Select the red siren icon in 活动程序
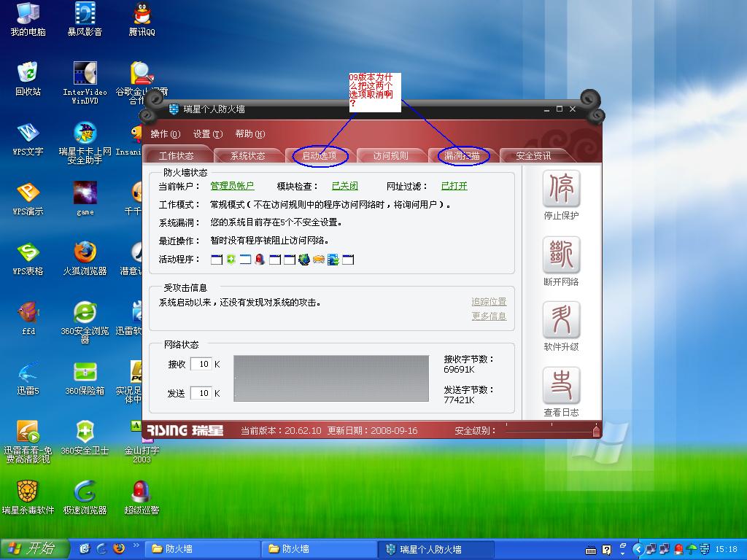 click(260, 260)
